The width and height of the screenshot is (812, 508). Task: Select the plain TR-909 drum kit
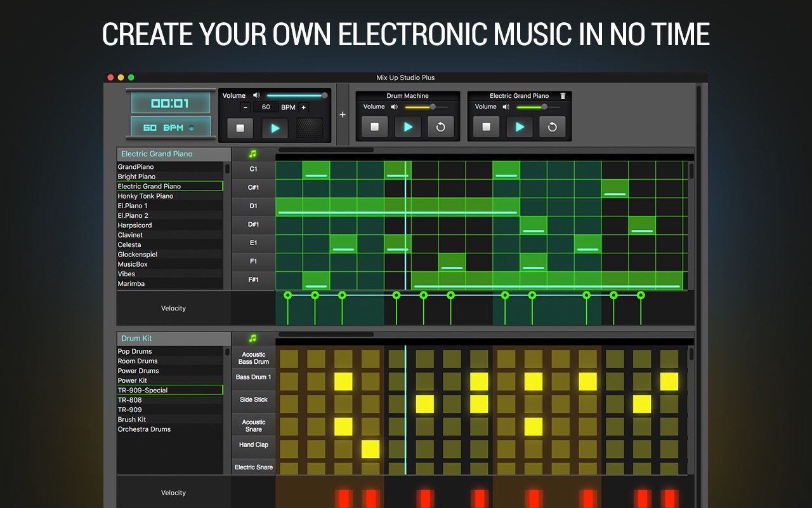(x=169, y=410)
